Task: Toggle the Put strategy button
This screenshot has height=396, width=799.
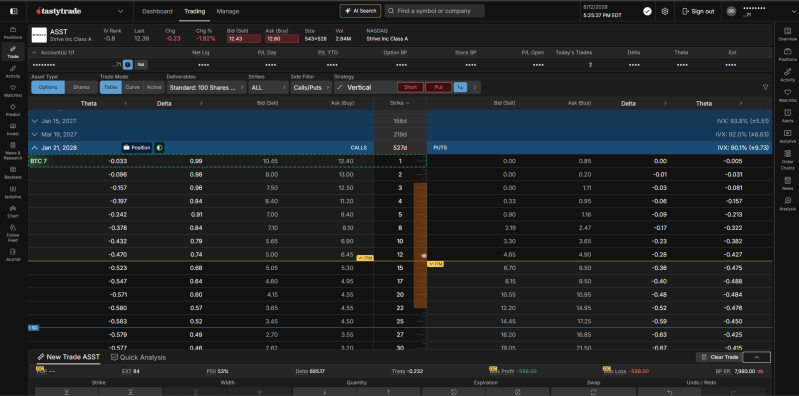Action: (438, 87)
